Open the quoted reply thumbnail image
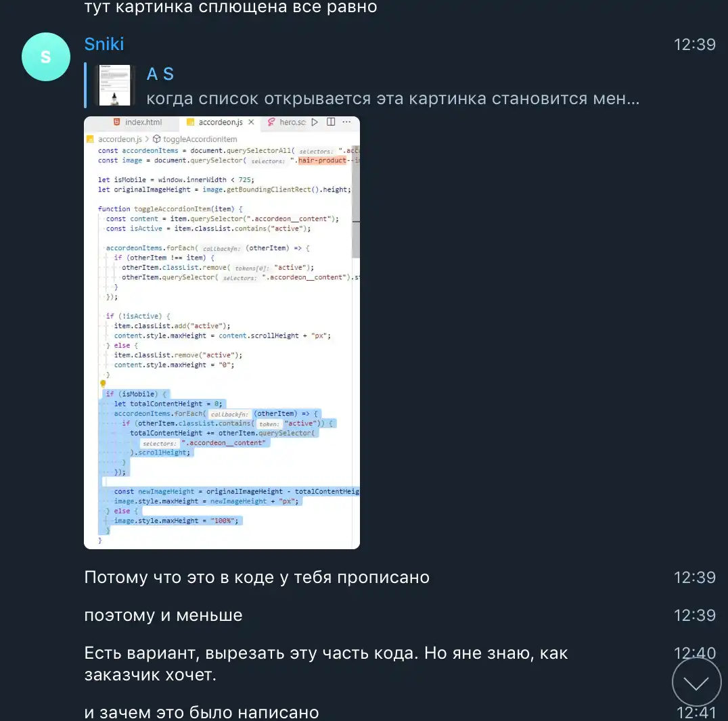Viewport: 728px width, 721px height. tap(114, 85)
